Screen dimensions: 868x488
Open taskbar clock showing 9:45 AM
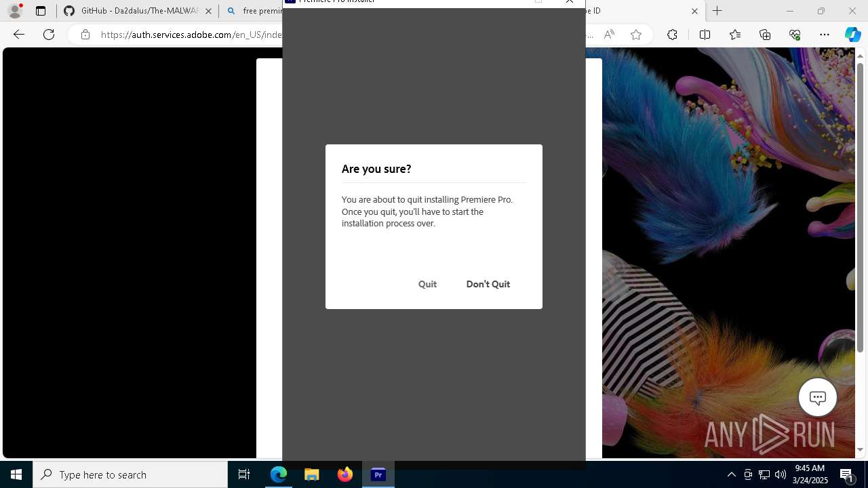(x=811, y=474)
